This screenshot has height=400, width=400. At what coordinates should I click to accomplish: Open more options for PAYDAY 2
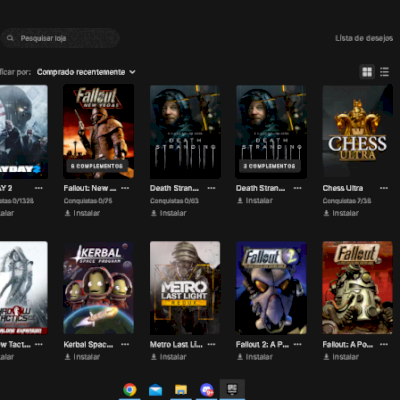pyautogui.click(x=39, y=188)
